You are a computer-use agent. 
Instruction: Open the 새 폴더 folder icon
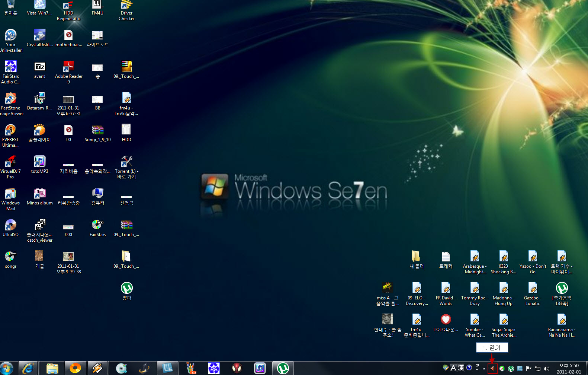(x=417, y=260)
